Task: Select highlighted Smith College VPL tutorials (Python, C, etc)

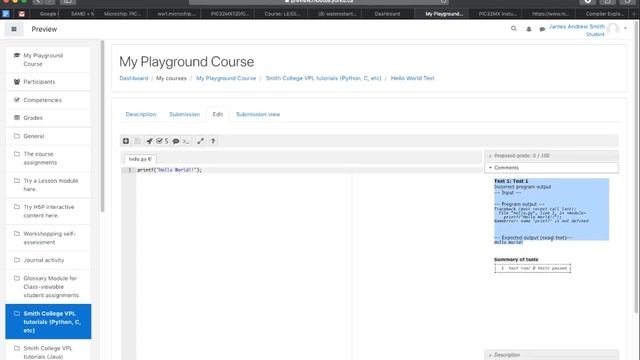Action: 48,322
